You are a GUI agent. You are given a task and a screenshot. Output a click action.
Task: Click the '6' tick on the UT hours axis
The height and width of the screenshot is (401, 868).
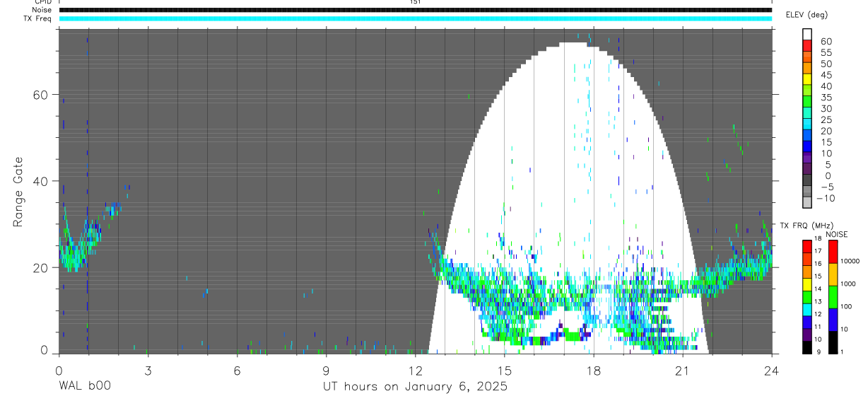coord(237,370)
